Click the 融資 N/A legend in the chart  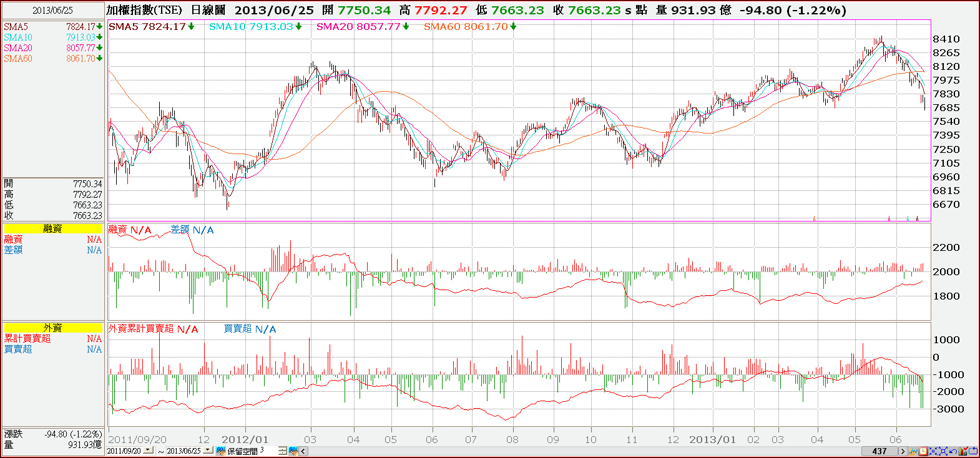click(x=130, y=230)
